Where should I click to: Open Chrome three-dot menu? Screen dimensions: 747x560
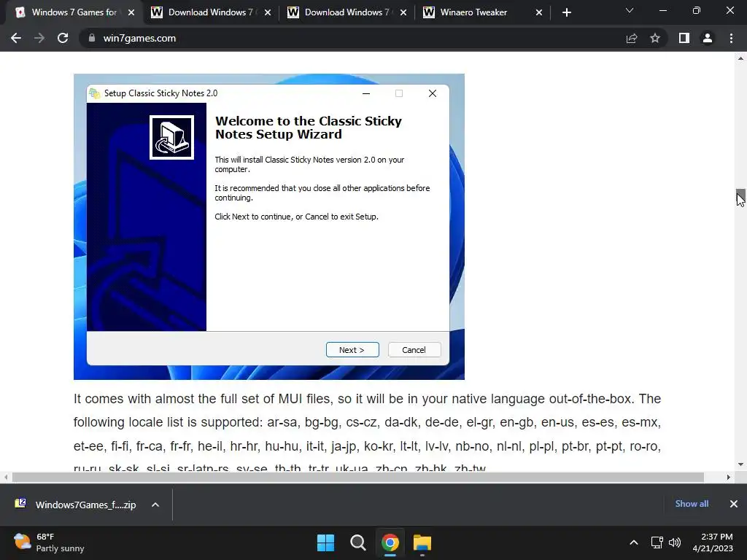click(731, 38)
